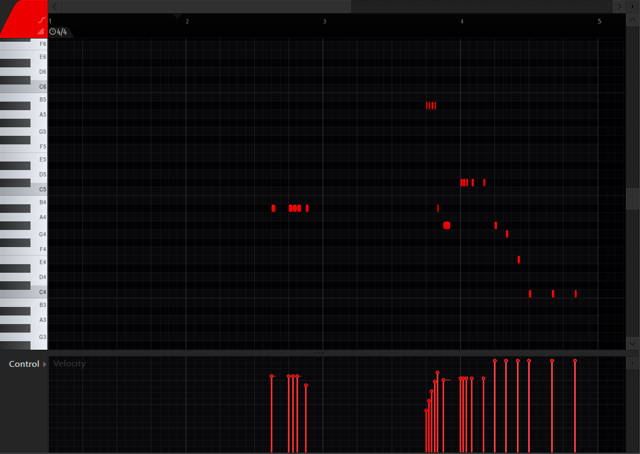Click the horizontal scrollbar thumb at the top
The height and width of the screenshot is (454, 640).
point(204,6)
